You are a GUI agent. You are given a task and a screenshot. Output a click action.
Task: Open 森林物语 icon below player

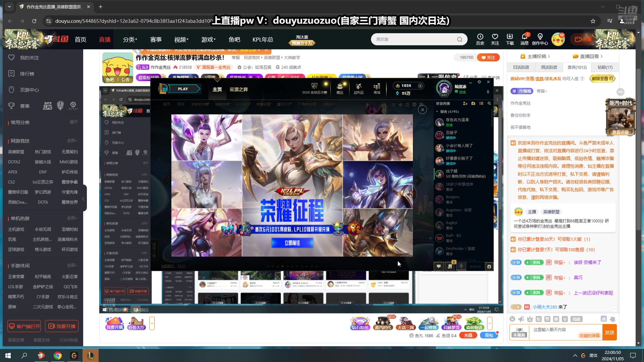pos(474,323)
